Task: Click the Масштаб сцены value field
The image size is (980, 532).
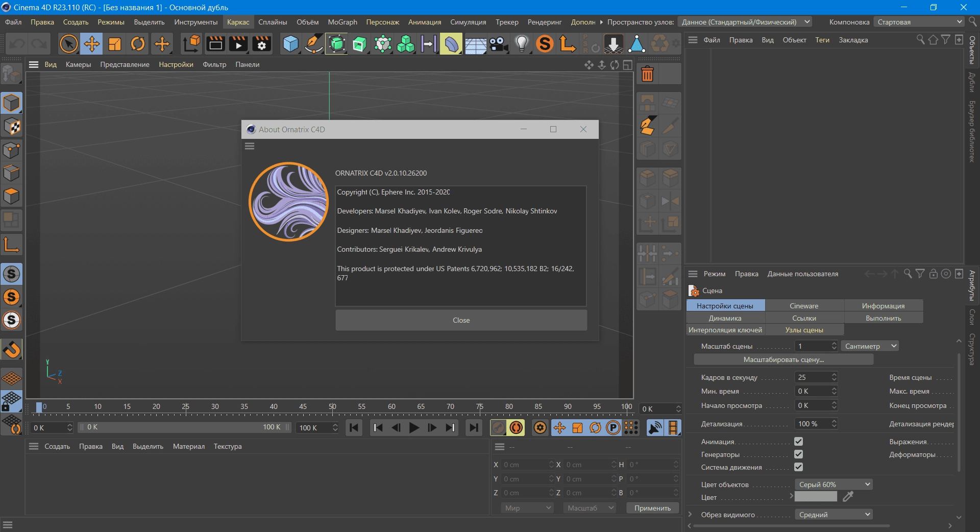Action: [x=813, y=346]
